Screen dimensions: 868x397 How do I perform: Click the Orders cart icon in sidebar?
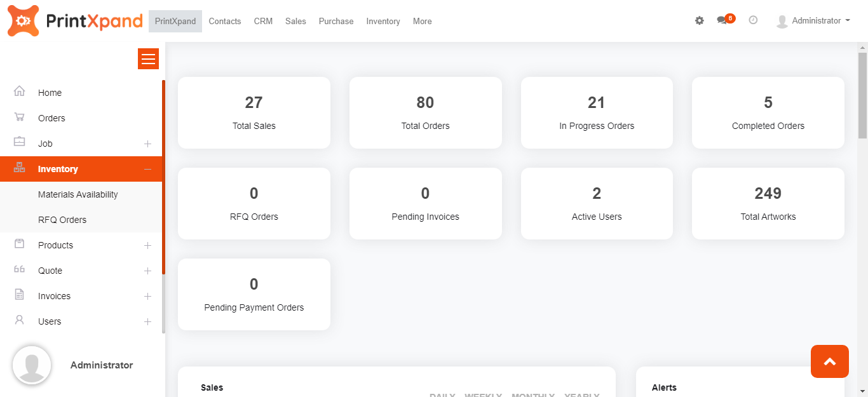coord(19,118)
